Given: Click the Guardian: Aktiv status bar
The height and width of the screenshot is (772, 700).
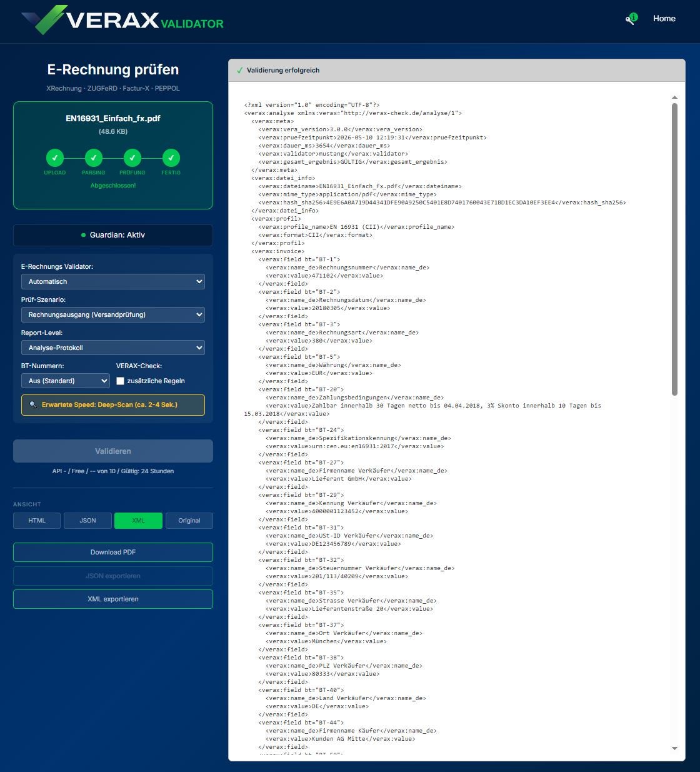Looking at the screenshot, I should [x=113, y=235].
